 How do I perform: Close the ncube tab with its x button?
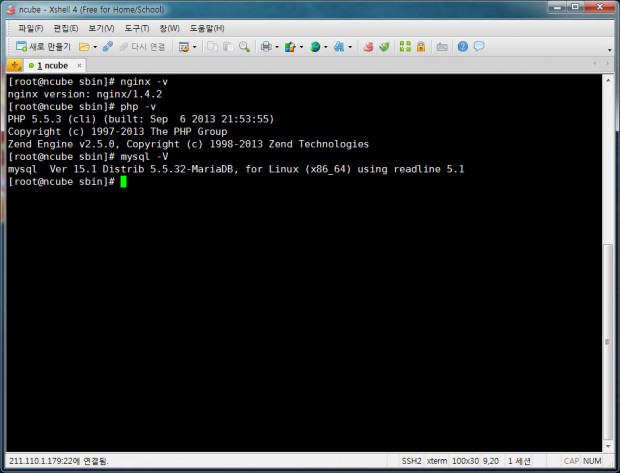point(80,65)
